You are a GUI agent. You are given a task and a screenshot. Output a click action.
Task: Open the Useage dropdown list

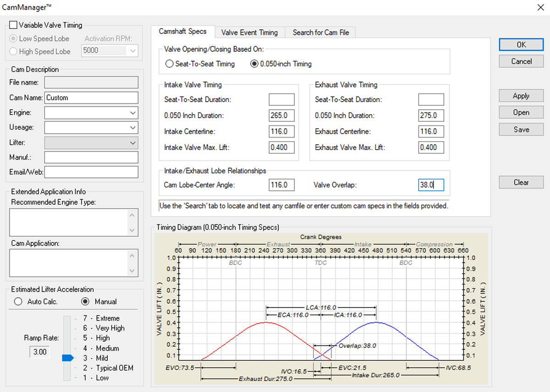tap(91, 128)
